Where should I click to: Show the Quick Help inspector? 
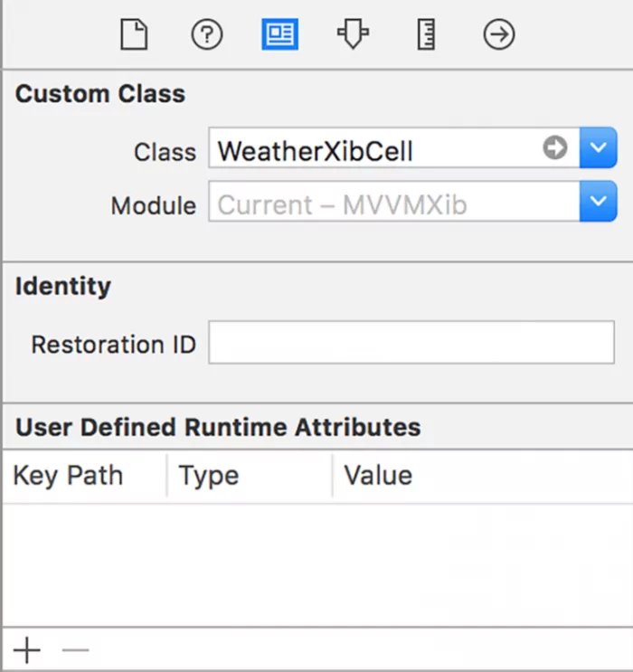pyautogui.click(x=207, y=35)
